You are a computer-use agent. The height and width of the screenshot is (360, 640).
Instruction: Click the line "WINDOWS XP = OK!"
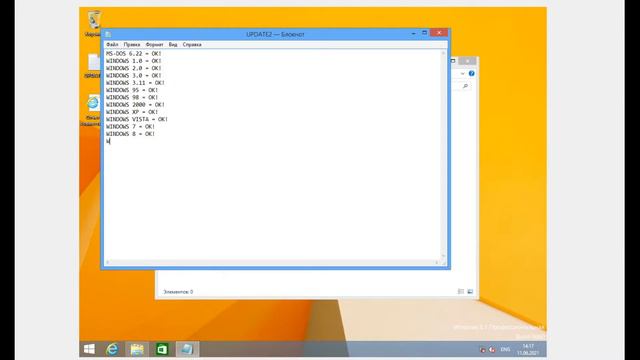click(x=132, y=112)
